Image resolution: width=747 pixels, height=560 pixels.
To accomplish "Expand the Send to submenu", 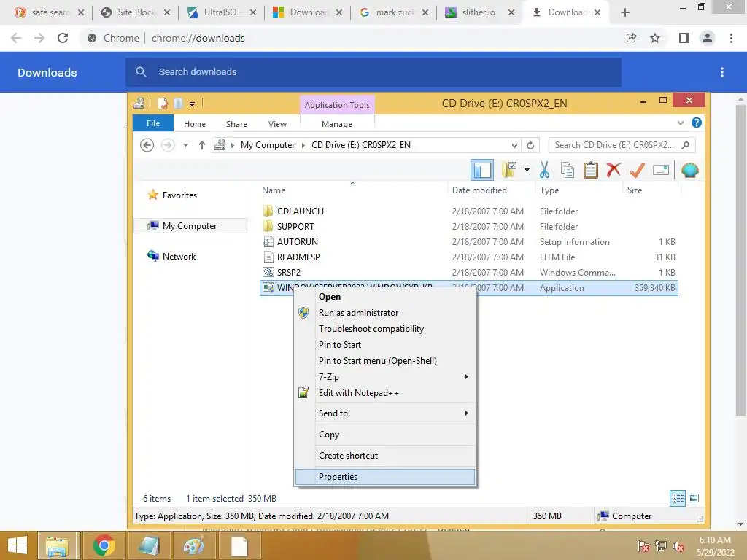I will 385,413.
